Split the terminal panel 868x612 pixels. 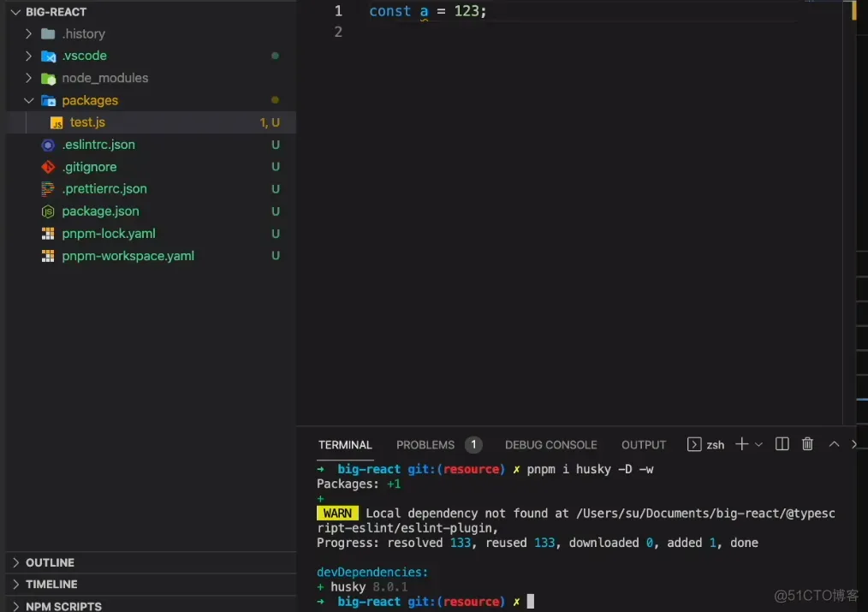782,443
